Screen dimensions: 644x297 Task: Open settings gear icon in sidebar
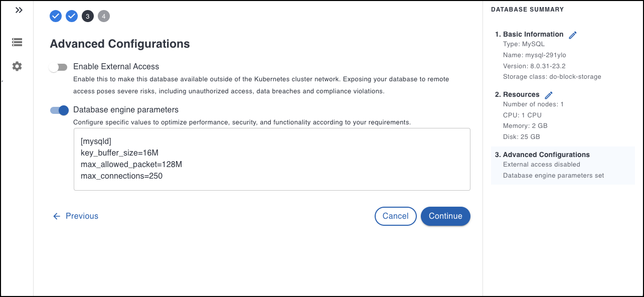(17, 66)
